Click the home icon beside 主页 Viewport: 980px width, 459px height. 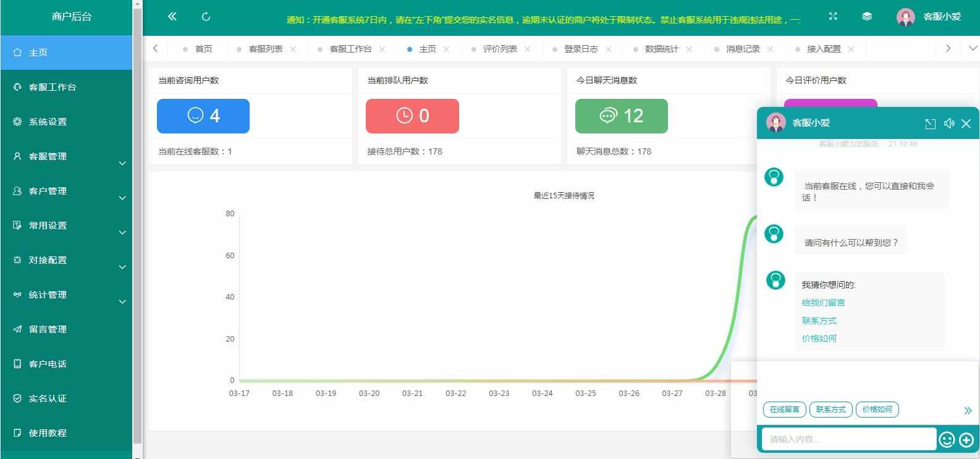pos(17,53)
